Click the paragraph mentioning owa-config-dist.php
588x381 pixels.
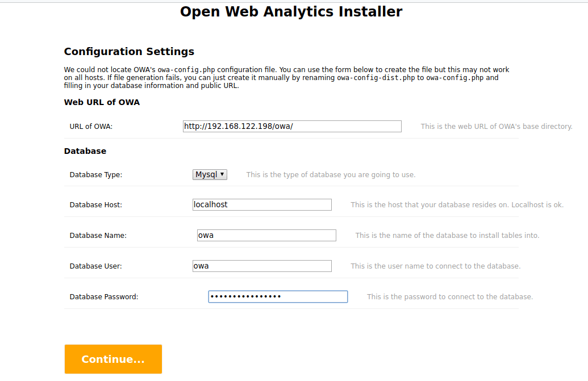286,78
